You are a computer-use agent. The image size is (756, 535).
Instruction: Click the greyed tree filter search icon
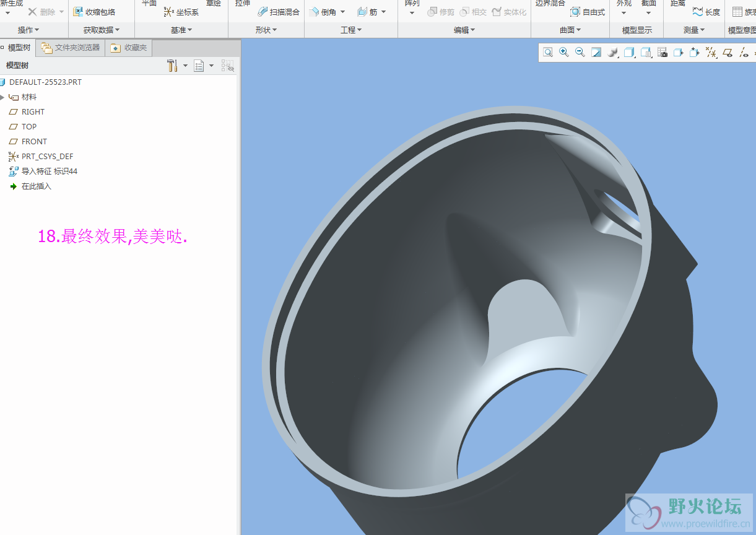tap(228, 66)
